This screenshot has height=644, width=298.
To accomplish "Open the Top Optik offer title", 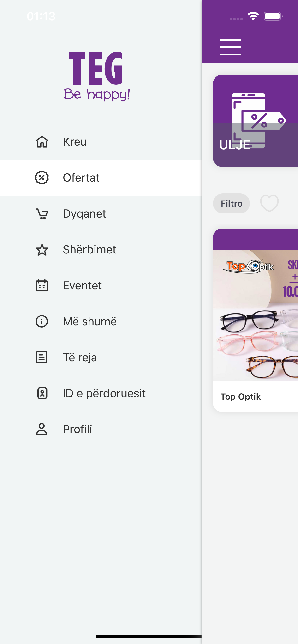I will (240, 397).
